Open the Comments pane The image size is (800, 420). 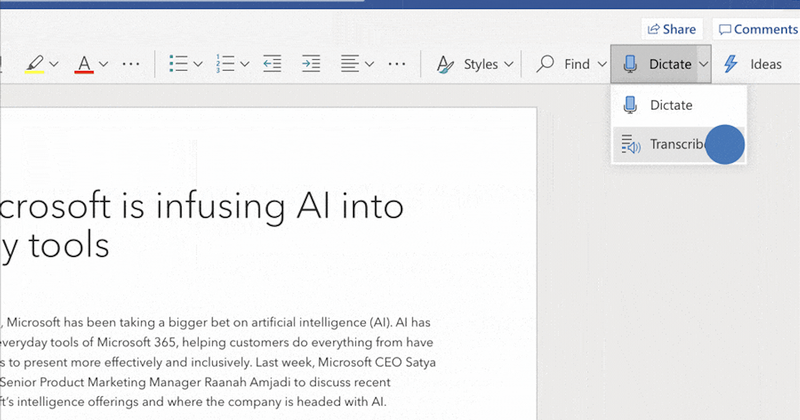tap(758, 29)
